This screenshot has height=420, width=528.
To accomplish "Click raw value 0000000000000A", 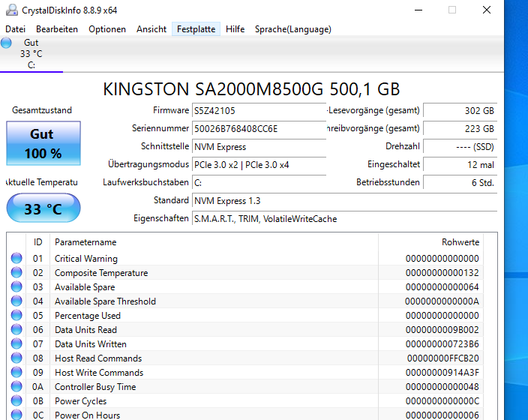I will point(442,301).
